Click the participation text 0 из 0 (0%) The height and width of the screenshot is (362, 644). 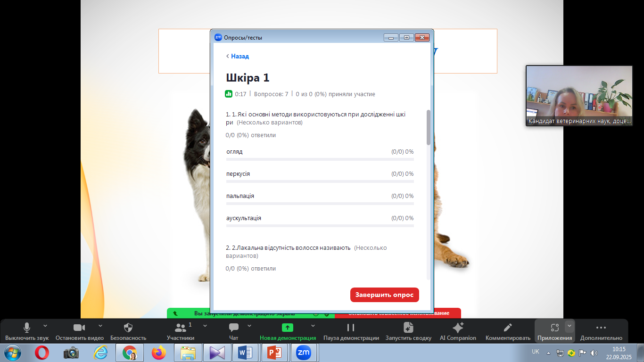coord(335,94)
